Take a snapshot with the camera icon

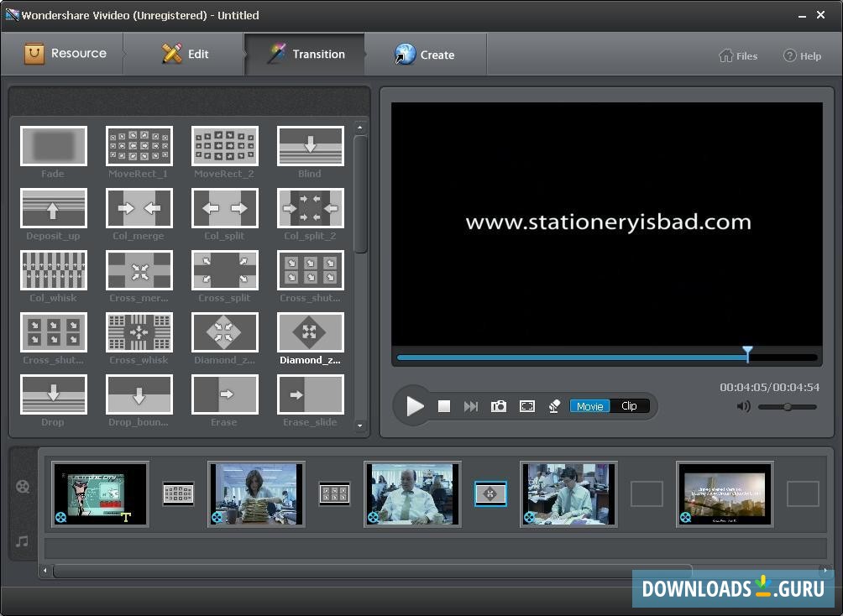pyautogui.click(x=499, y=406)
